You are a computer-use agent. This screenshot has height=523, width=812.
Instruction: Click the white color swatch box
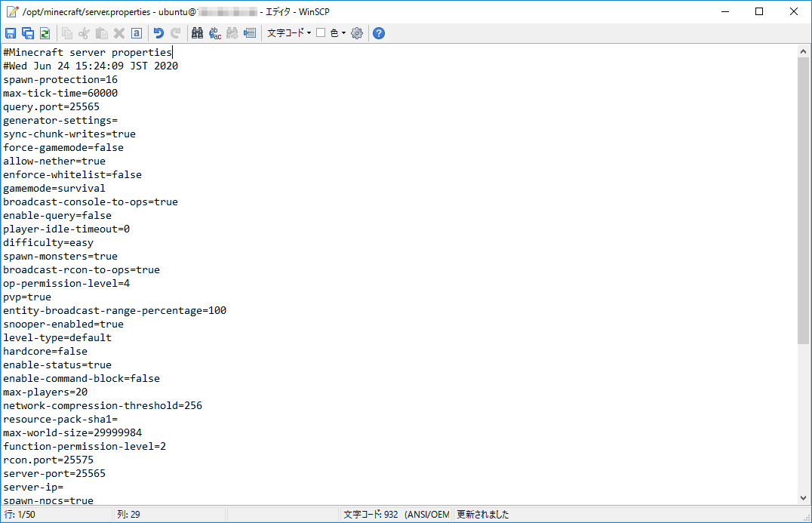tap(321, 32)
